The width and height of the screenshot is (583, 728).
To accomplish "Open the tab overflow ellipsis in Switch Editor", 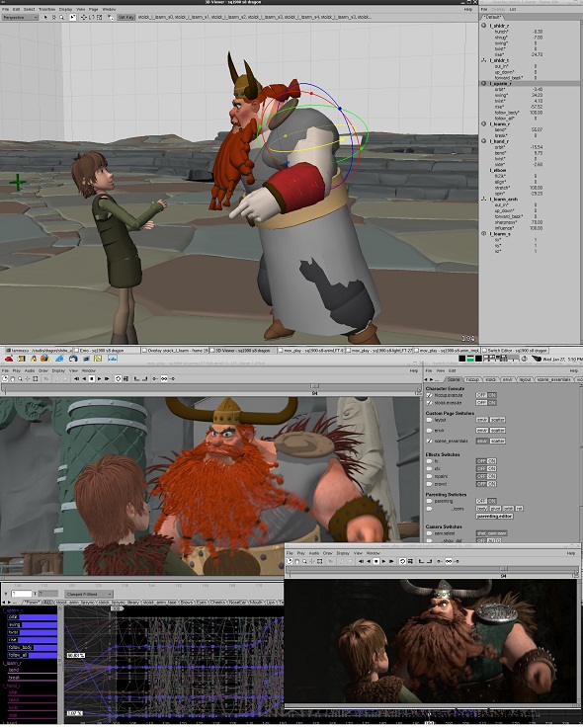I will (438, 379).
